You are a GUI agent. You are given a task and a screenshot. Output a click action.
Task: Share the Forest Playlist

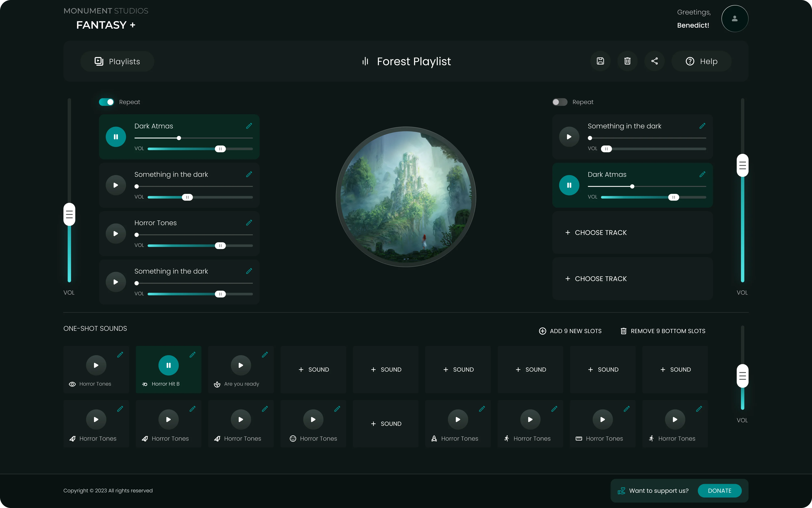point(654,61)
